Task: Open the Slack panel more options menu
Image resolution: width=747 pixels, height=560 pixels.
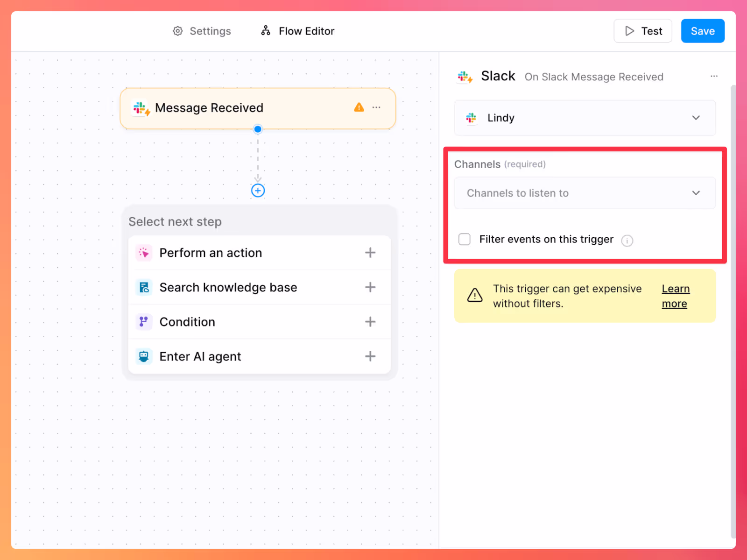Action: point(714,76)
